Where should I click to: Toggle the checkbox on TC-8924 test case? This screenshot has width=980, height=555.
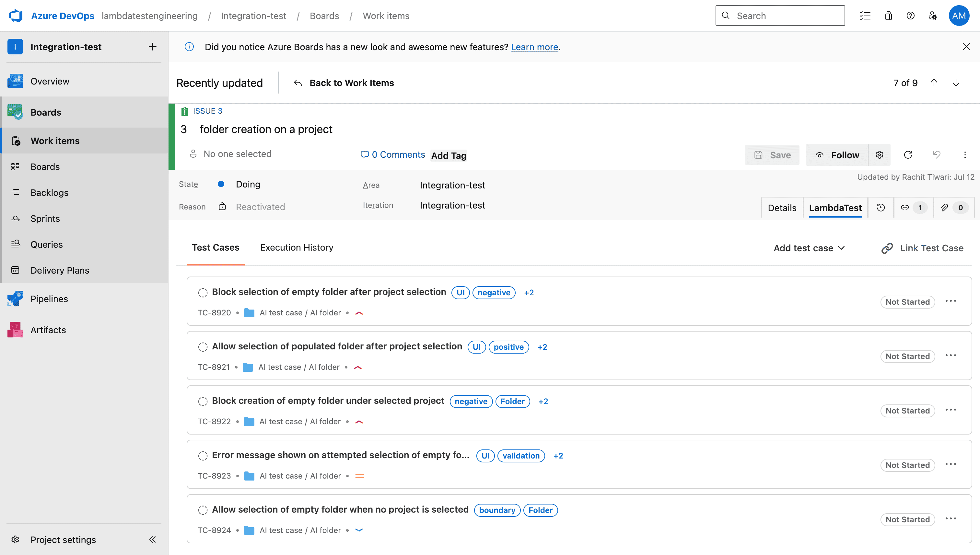click(x=203, y=510)
